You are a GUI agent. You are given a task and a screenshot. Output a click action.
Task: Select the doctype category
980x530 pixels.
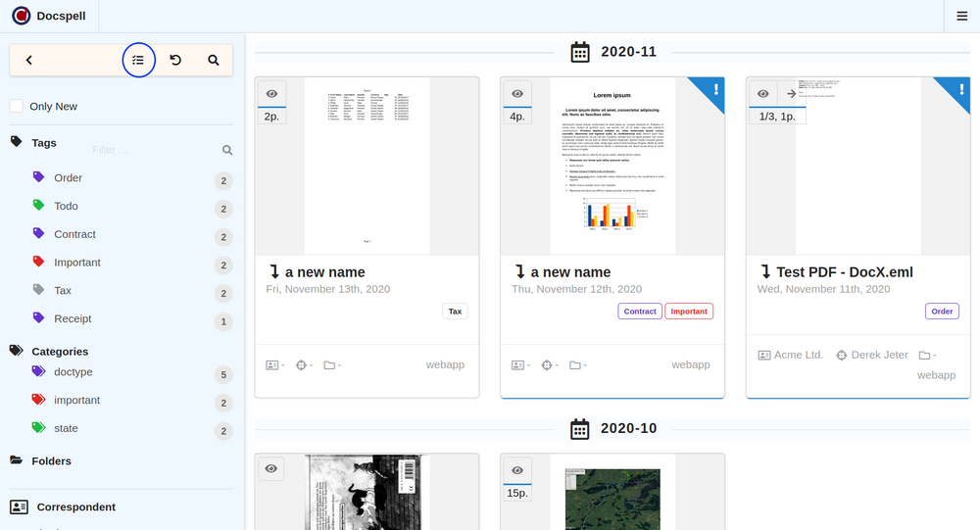[73, 372]
